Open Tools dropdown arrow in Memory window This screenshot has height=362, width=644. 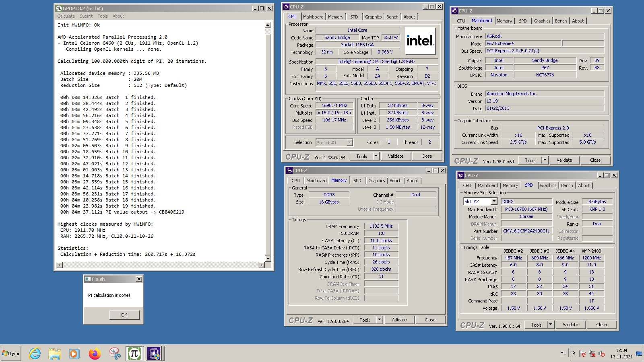click(379, 320)
